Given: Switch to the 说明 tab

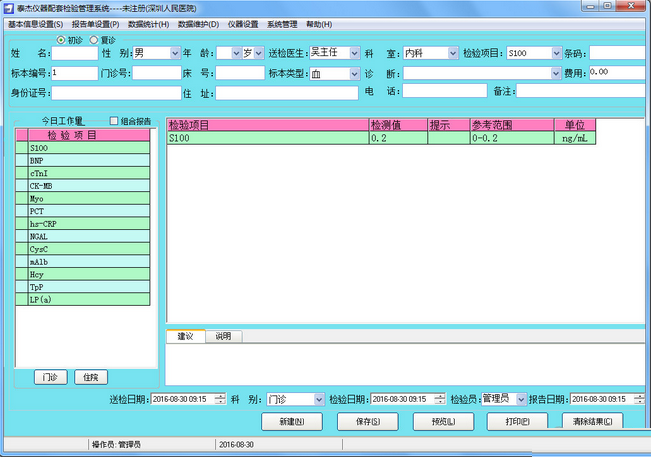Looking at the screenshot, I should point(223,336).
